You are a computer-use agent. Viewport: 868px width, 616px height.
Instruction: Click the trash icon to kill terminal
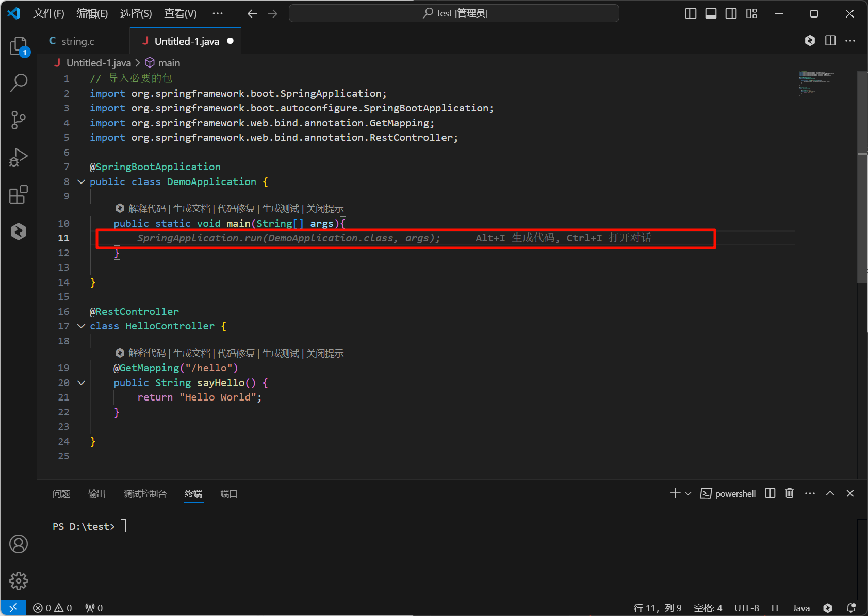[789, 493]
